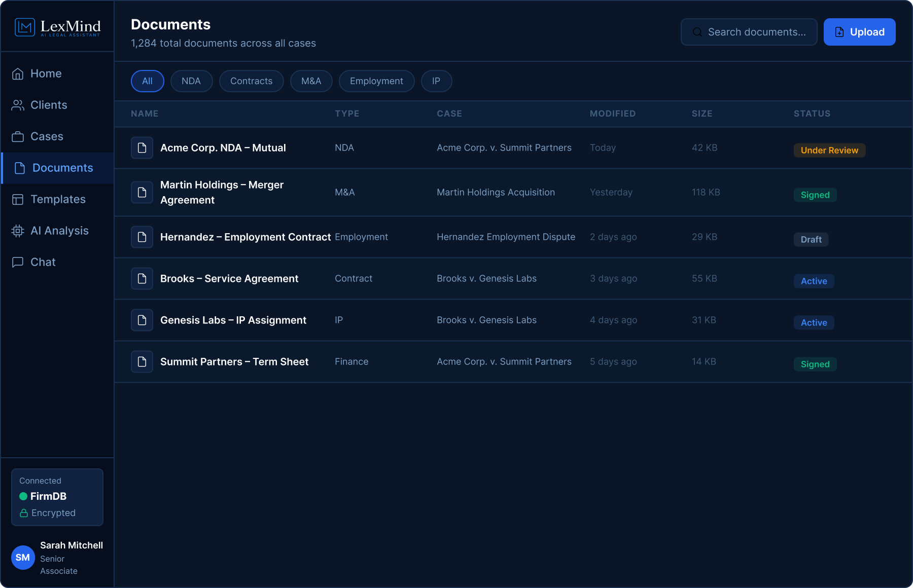The image size is (913, 588).
Task: Click the Chat bubble icon
Action: point(18,263)
